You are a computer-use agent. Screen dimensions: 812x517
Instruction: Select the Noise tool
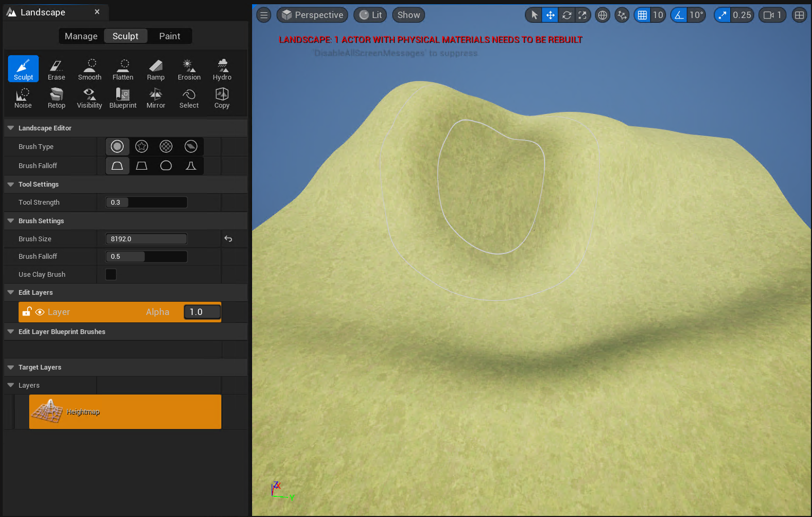(23, 98)
